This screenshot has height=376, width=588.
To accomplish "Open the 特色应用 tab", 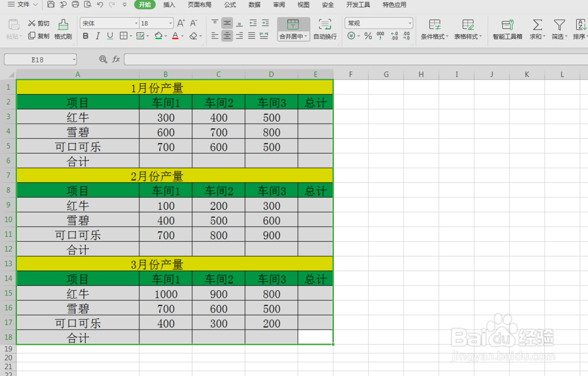I will pyautogui.click(x=394, y=5).
